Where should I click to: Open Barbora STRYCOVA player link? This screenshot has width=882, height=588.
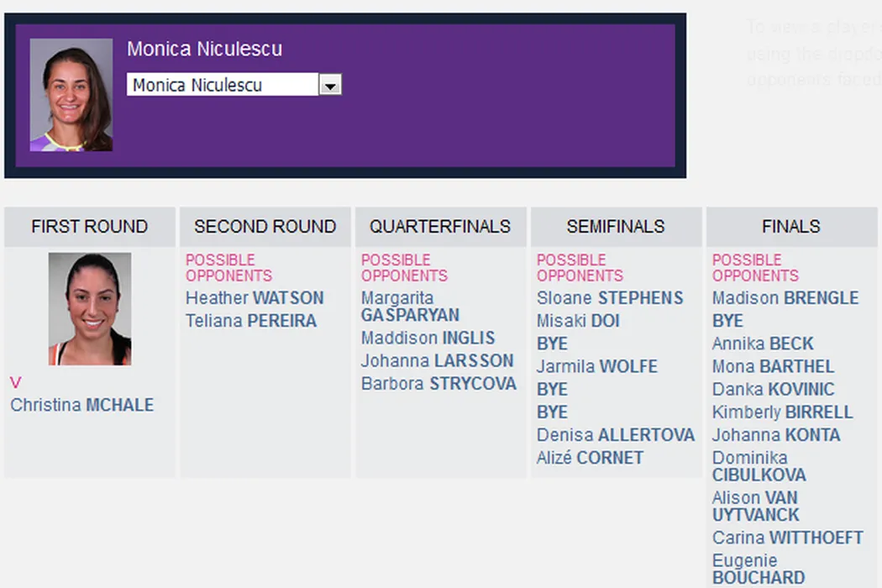point(438,384)
